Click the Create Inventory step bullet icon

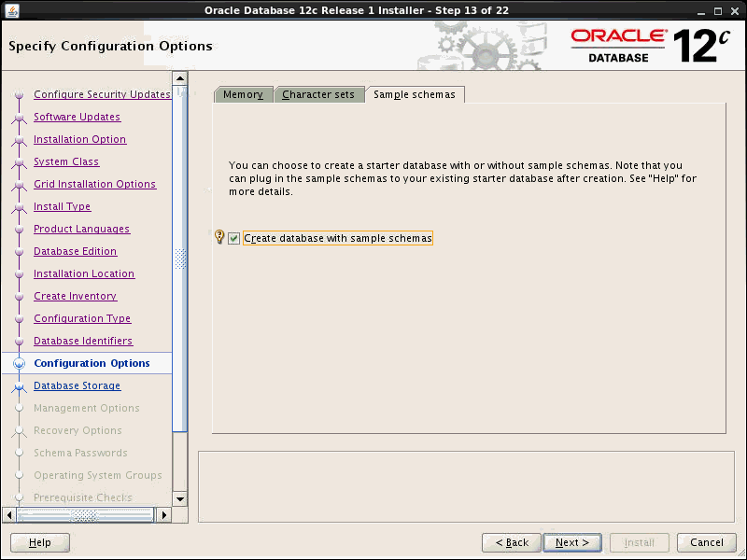click(x=20, y=296)
